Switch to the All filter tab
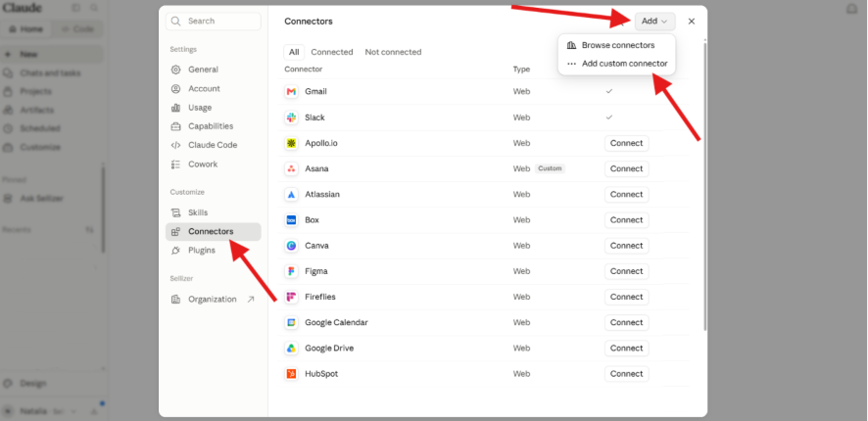Viewport: 868px width, 421px height. [x=294, y=52]
